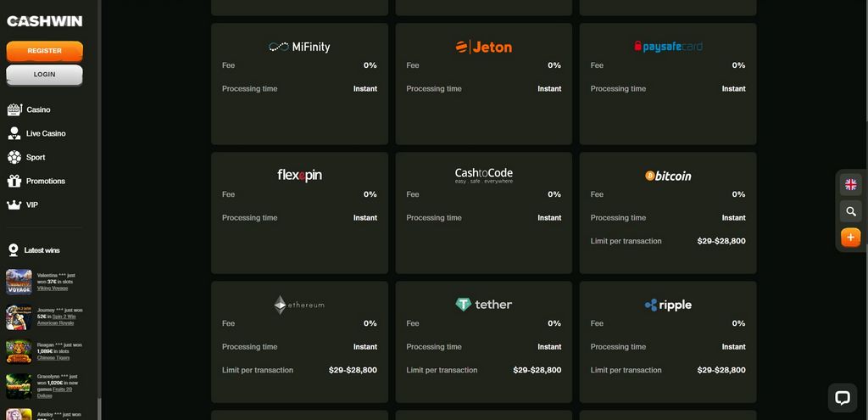Open the Viking Voyage game link
This screenshot has width=868, height=420.
point(53,288)
